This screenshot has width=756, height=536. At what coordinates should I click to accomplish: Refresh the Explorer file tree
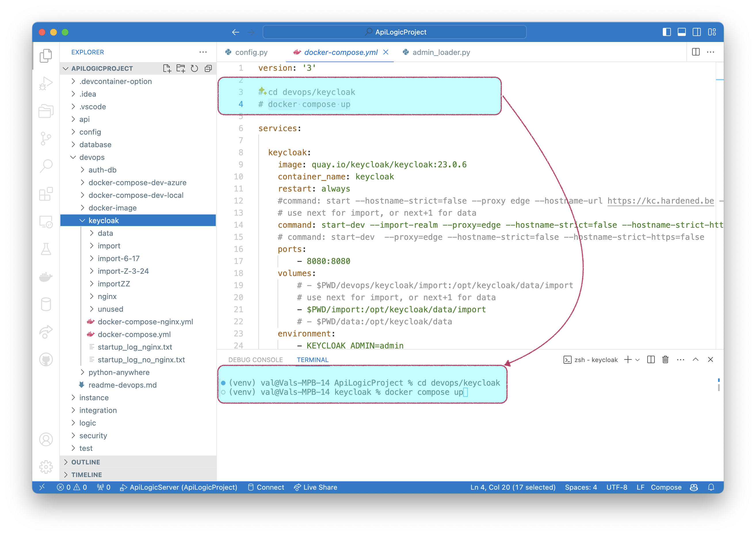click(194, 68)
